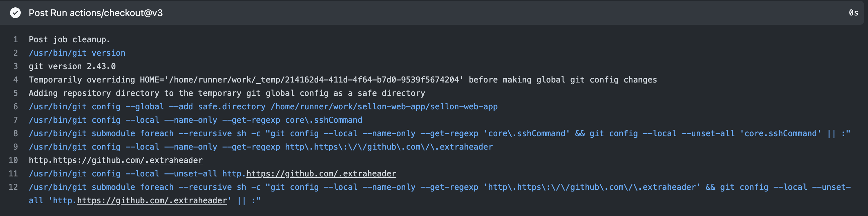Image resolution: width=868 pixels, height=216 pixels.
Task: Click the '/usr/bin/git version' command line
Action: point(77,53)
